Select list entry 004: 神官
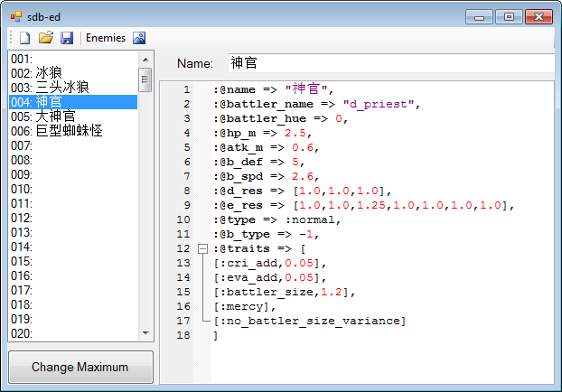 tap(73, 102)
